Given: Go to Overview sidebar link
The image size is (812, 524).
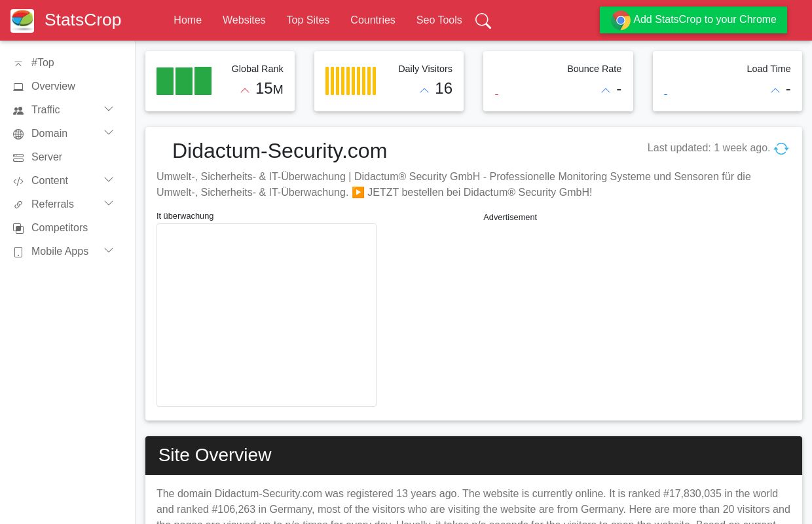Looking at the screenshot, I should tap(53, 86).
